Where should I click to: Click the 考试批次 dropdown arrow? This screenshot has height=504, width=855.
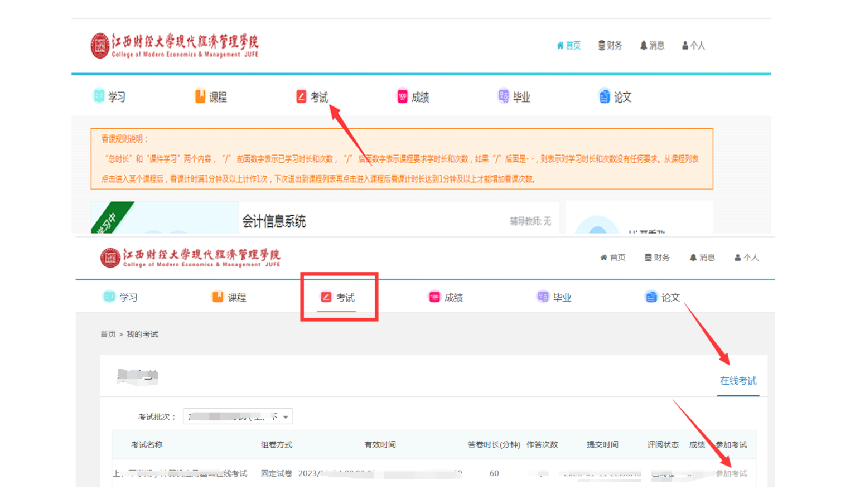tap(286, 417)
